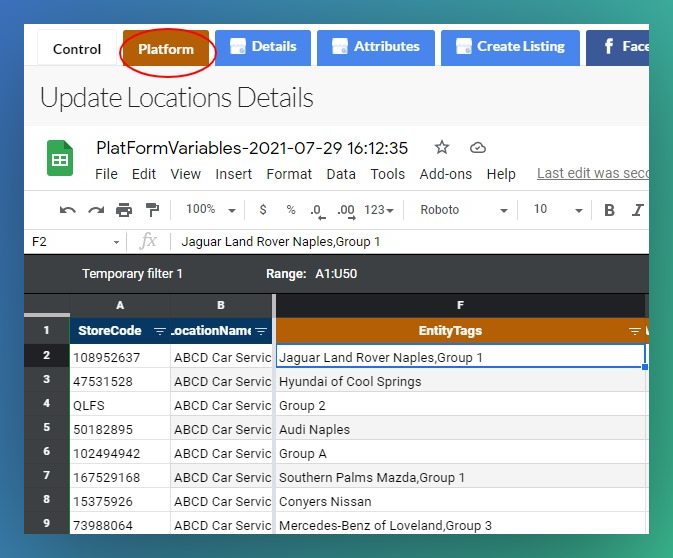Switch to the Control tab

pos(77,49)
